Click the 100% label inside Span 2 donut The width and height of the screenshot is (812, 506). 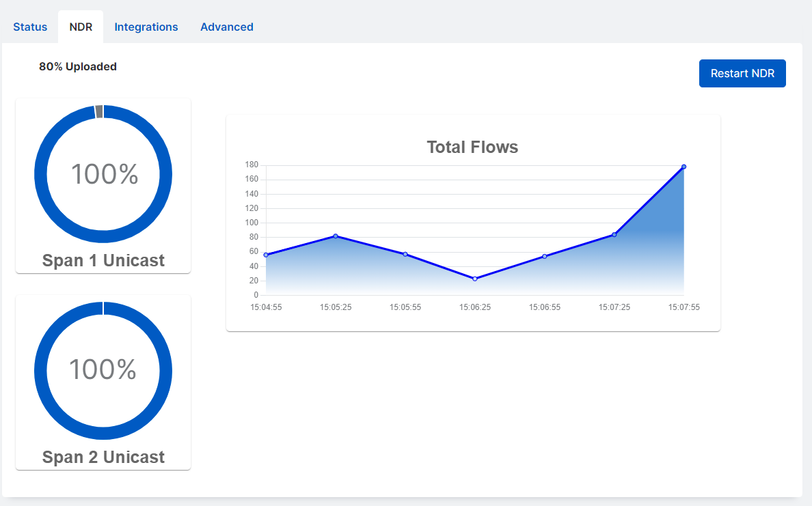(103, 371)
